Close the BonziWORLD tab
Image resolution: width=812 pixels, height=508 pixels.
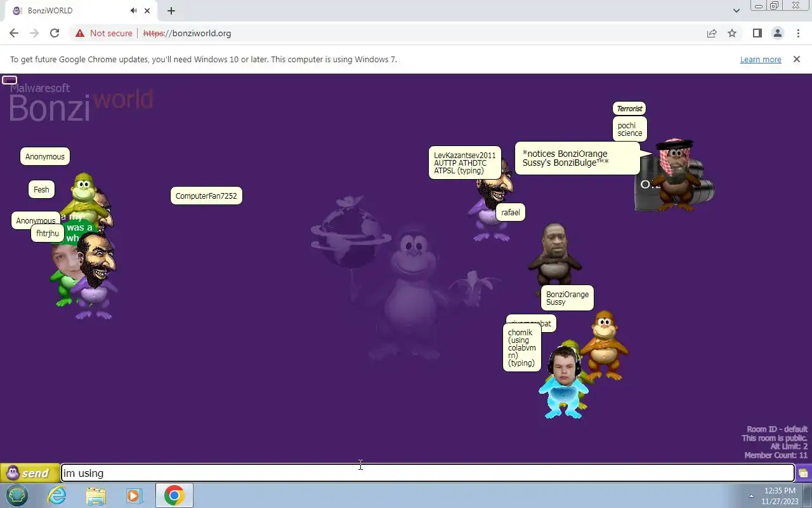coord(147,11)
